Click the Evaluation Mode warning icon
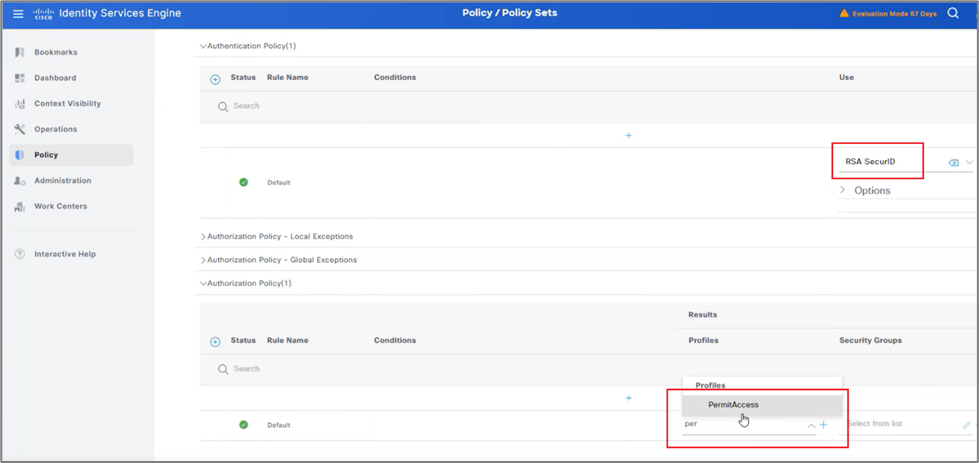The width and height of the screenshot is (979, 463). point(844,14)
